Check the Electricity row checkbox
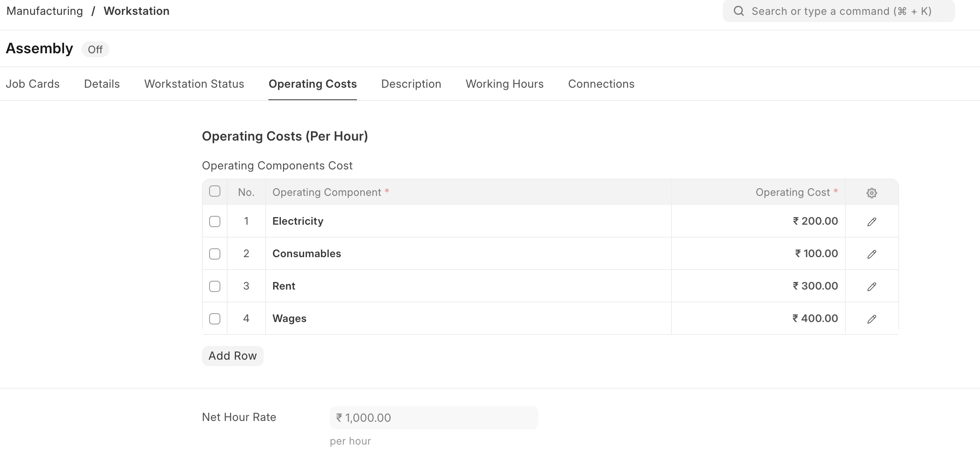Screen dimensions: 980x459 215,221
